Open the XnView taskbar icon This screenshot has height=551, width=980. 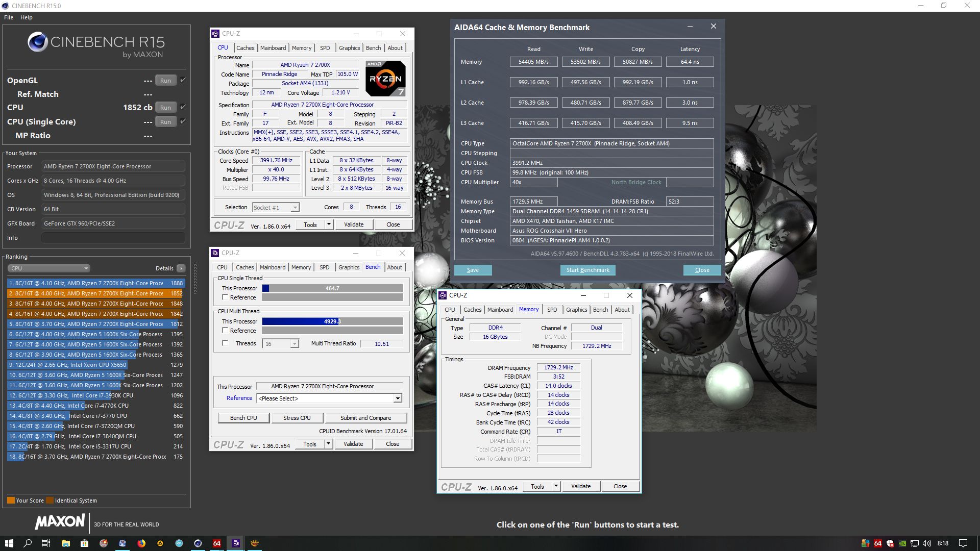255,543
